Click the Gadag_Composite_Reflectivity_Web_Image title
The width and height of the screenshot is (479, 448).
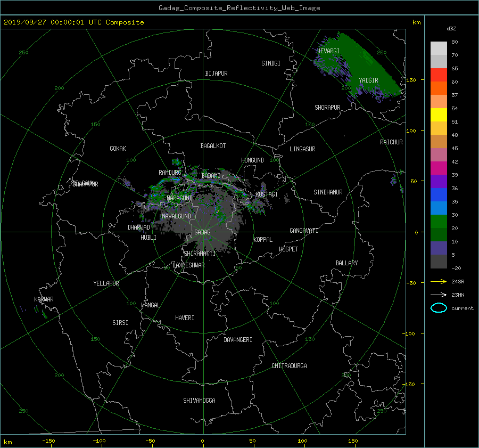[x=239, y=8]
